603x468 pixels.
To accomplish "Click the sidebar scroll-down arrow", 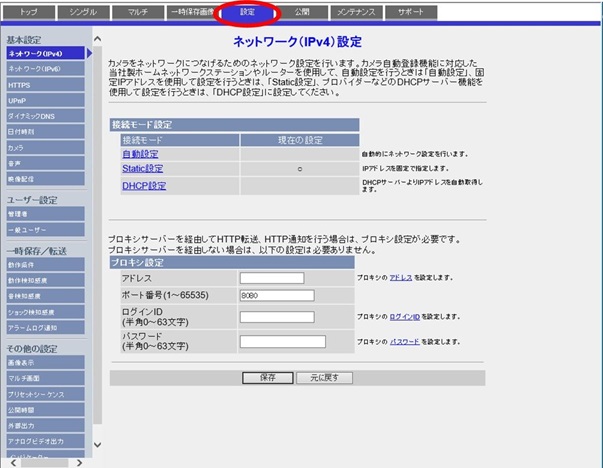I will tap(98, 445).
